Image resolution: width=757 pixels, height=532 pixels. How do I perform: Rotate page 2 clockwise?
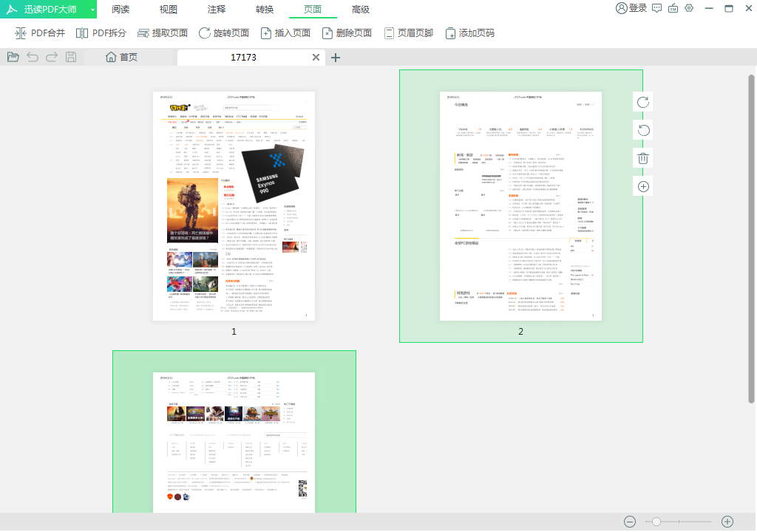coord(642,102)
